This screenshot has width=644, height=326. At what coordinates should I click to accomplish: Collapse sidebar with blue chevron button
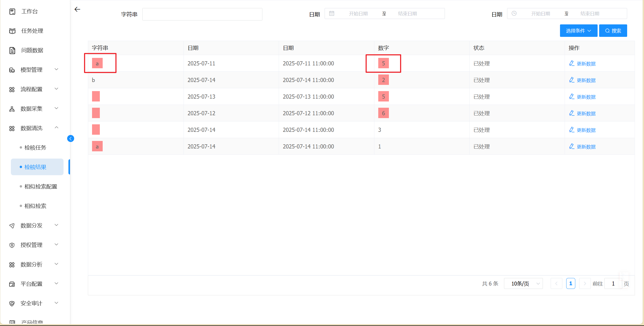[x=71, y=139]
